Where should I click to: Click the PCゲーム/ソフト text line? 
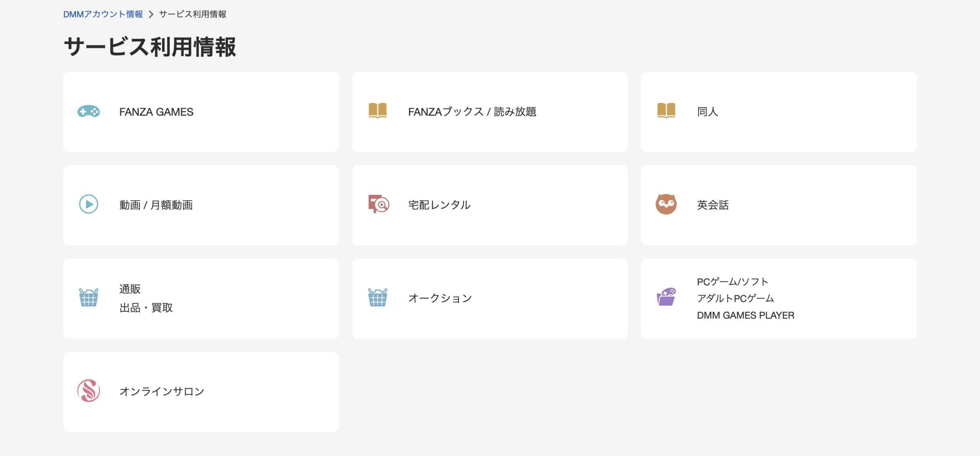pos(732,282)
